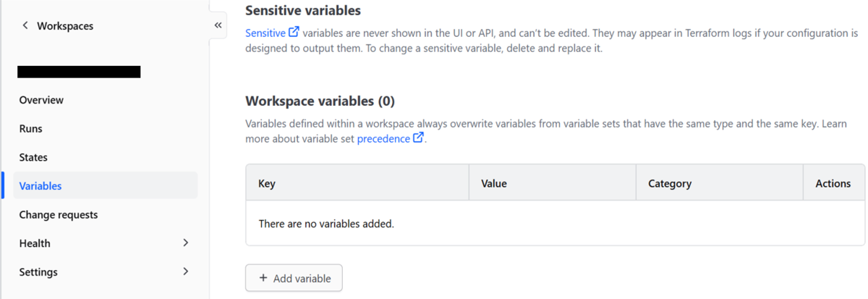The image size is (868, 299).
Task: Open Change requests in sidebar
Action: (x=59, y=214)
